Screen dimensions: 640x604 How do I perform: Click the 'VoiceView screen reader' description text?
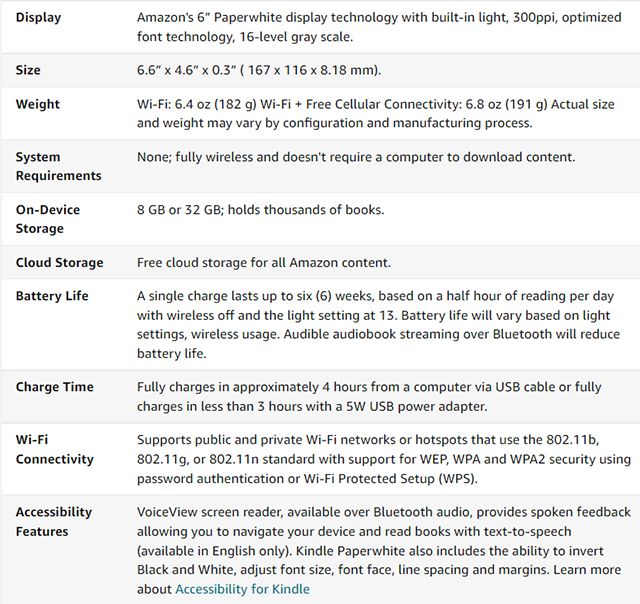384,551
